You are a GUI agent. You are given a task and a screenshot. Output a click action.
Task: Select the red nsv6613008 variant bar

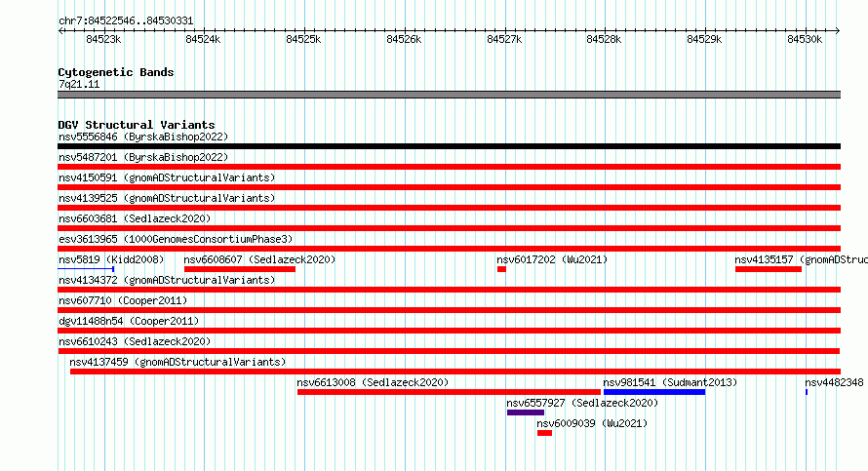tap(449, 392)
